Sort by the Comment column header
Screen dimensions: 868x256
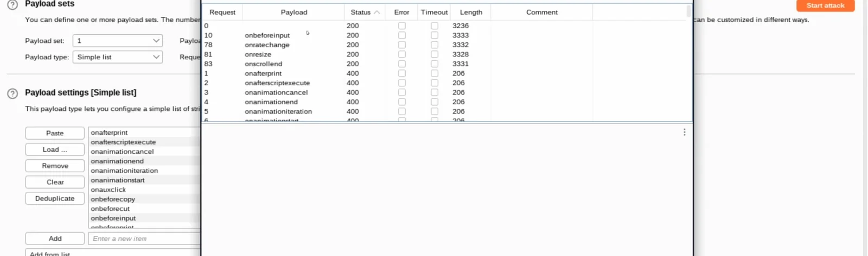(541, 12)
